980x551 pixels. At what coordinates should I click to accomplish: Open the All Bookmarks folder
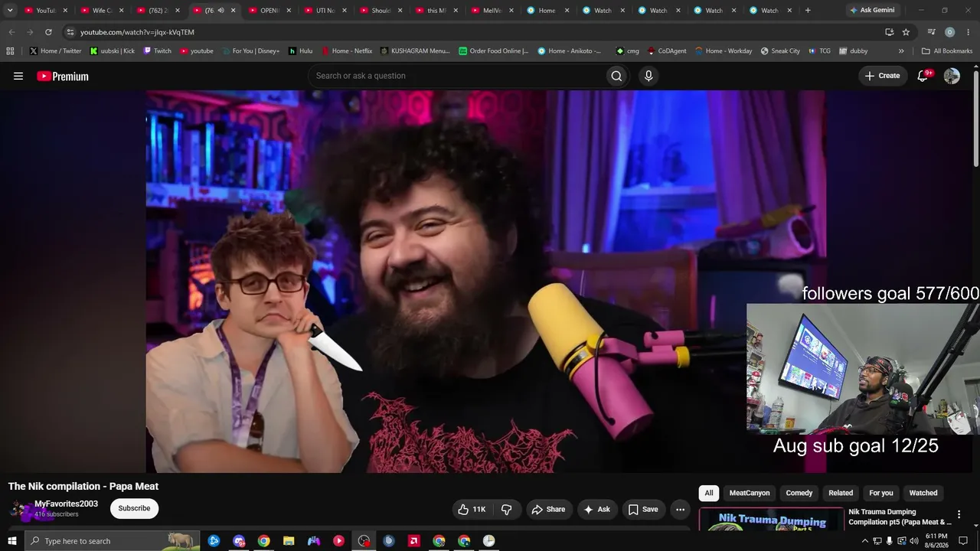946,51
